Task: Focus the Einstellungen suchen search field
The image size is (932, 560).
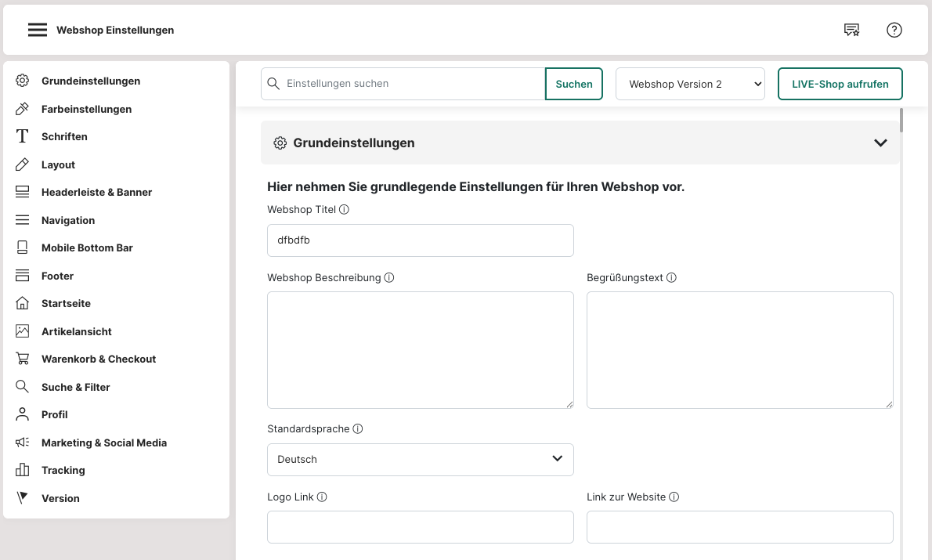Action: click(411, 84)
